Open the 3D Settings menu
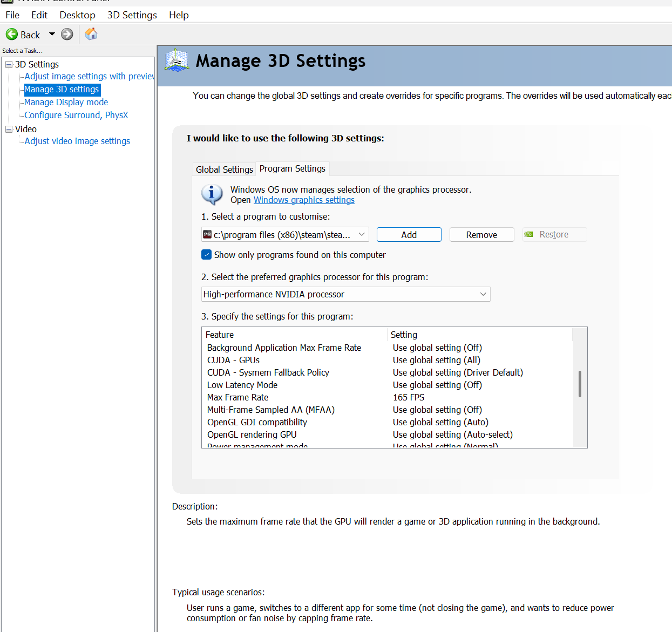 [132, 15]
